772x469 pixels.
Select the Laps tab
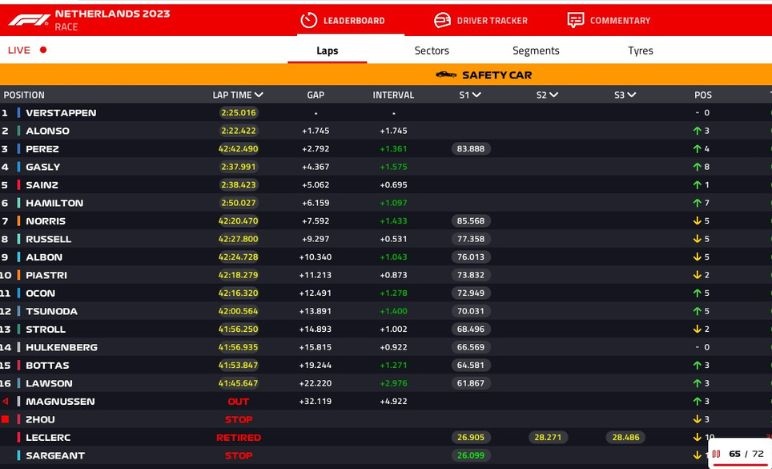(327, 51)
